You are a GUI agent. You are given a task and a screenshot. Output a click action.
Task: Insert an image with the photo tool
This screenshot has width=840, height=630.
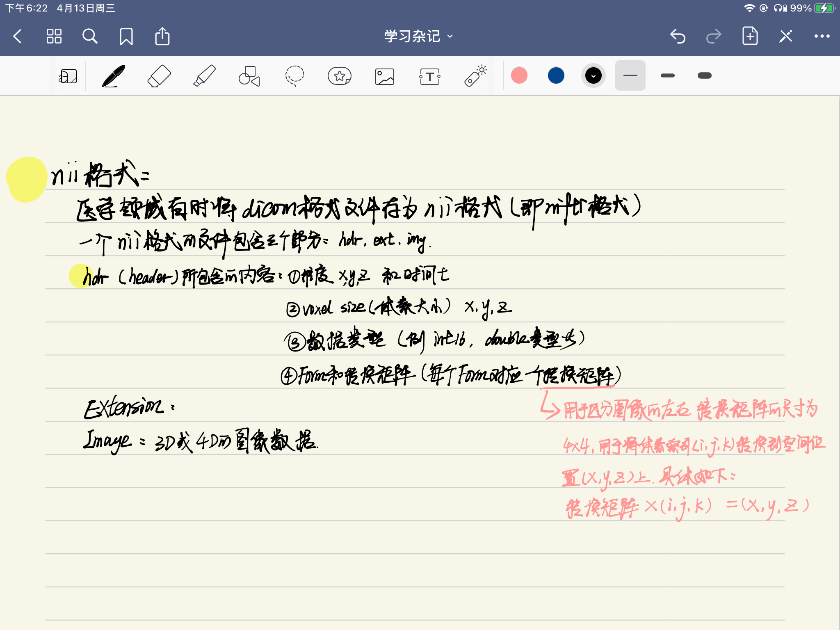(x=385, y=75)
